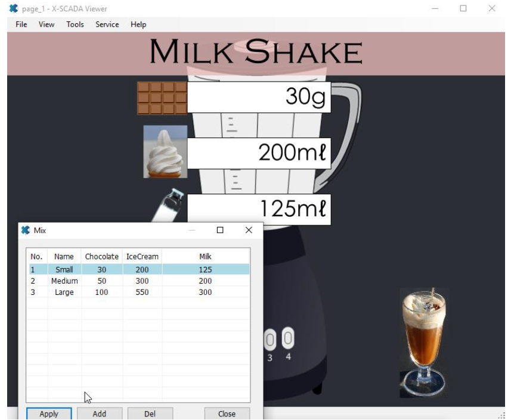Click the Large row Milk cell 300
514x420 pixels.
point(206,292)
